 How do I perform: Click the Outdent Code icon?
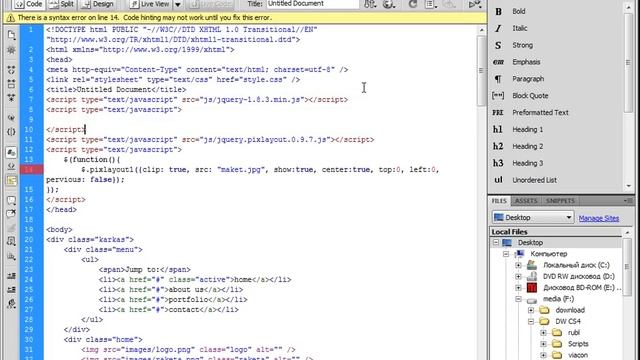coord(11,290)
